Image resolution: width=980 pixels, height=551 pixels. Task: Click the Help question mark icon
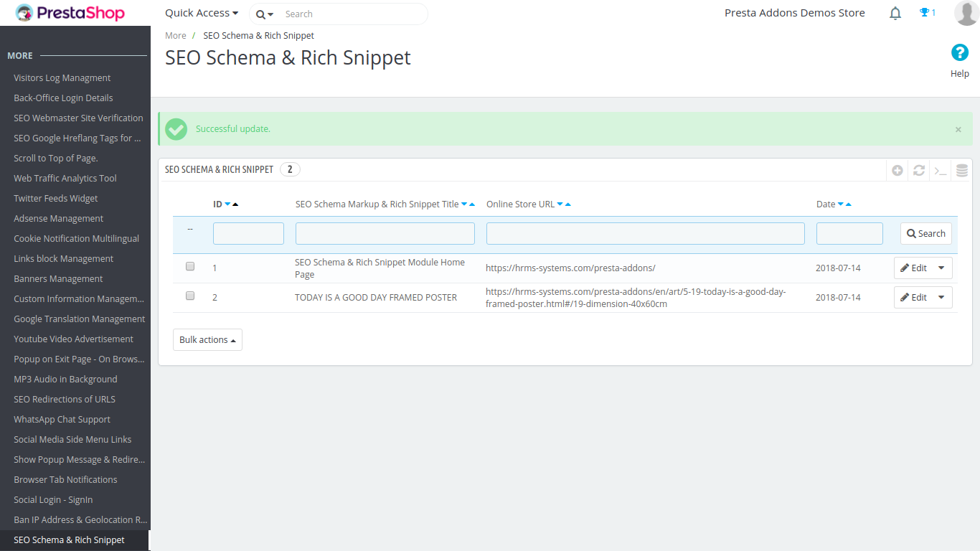click(x=960, y=52)
